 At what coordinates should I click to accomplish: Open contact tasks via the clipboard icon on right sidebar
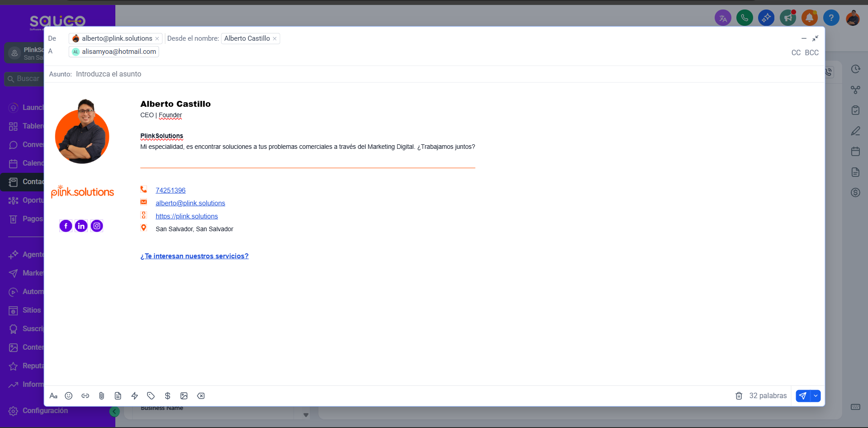[x=855, y=110]
